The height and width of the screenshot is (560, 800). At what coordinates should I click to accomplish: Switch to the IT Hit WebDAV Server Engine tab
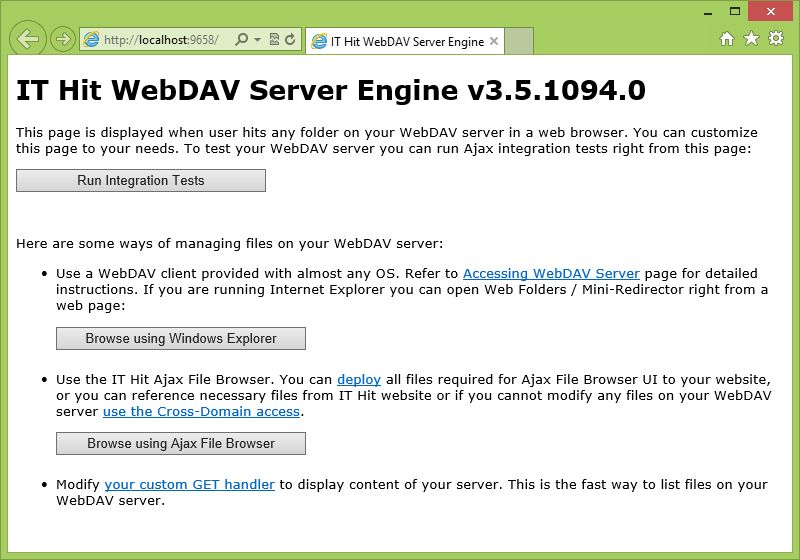[407, 41]
